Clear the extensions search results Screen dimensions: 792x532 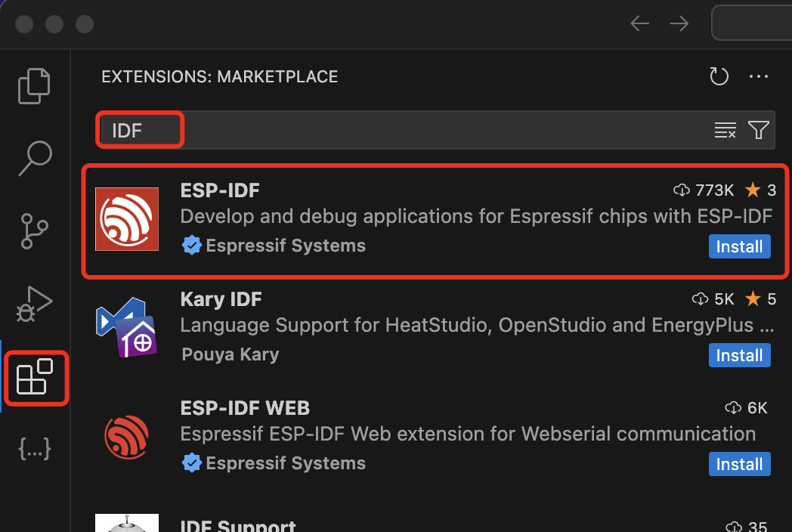pyautogui.click(x=725, y=130)
